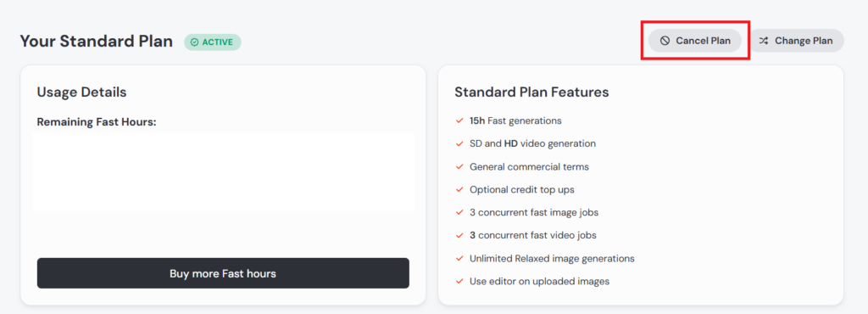Open the Change Plan options
The height and width of the screenshot is (314, 868).
(797, 41)
